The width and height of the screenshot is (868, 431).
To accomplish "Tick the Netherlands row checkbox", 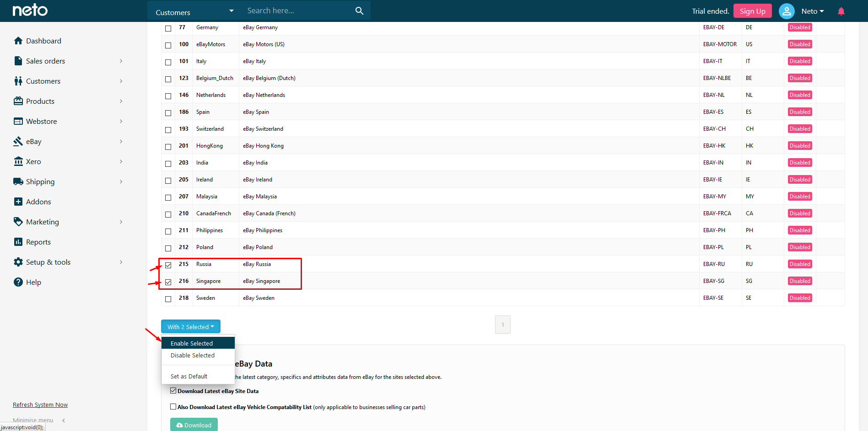I will pyautogui.click(x=168, y=96).
